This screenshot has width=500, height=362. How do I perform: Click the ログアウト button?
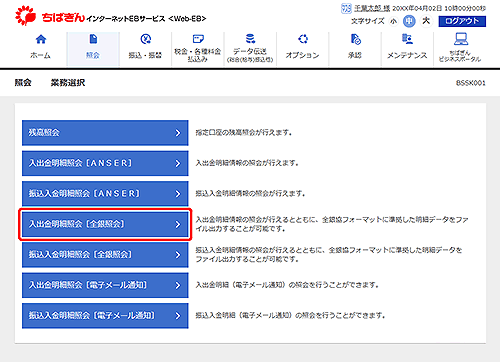coord(462,21)
